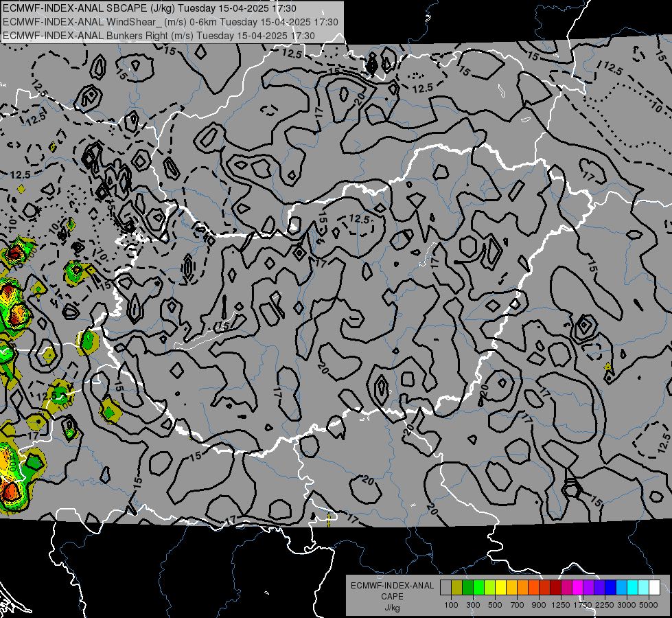Pick the 700 legend value
Screen dimensions: 672x618
point(517,605)
